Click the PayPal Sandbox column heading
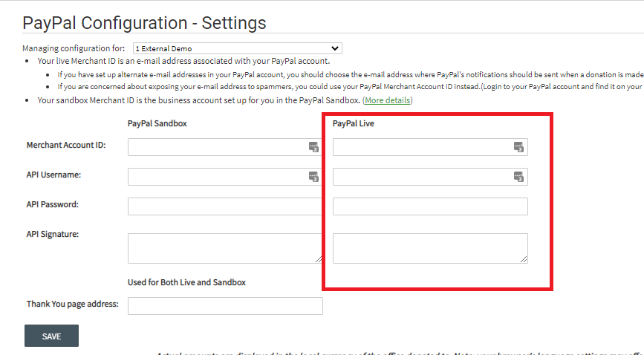This screenshot has width=644, height=355. tap(157, 123)
